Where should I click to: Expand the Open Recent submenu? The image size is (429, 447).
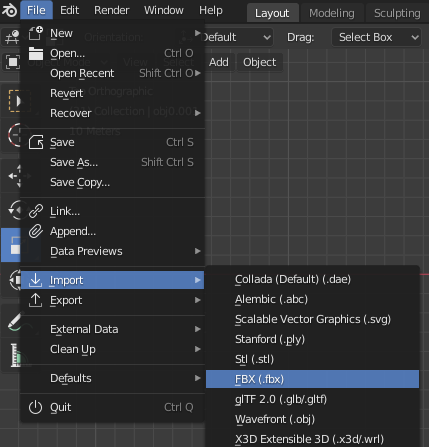(x=112, y=73)
